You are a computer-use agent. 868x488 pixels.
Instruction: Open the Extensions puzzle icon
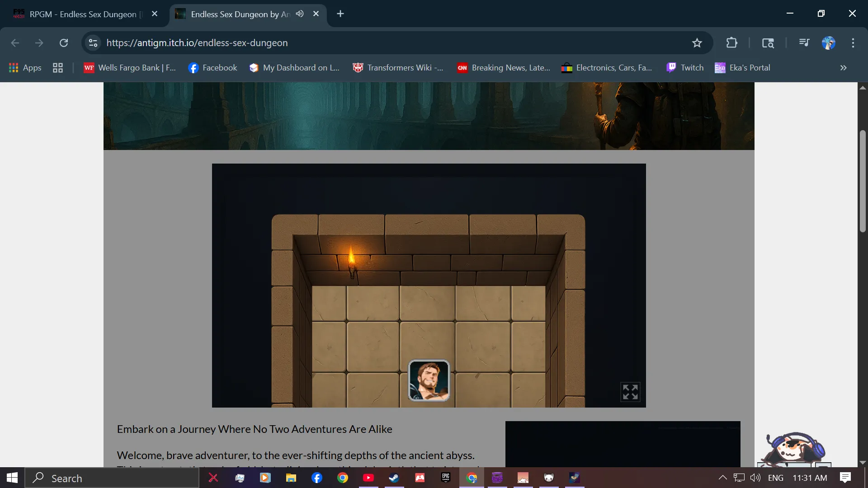(x=731, y=43)
